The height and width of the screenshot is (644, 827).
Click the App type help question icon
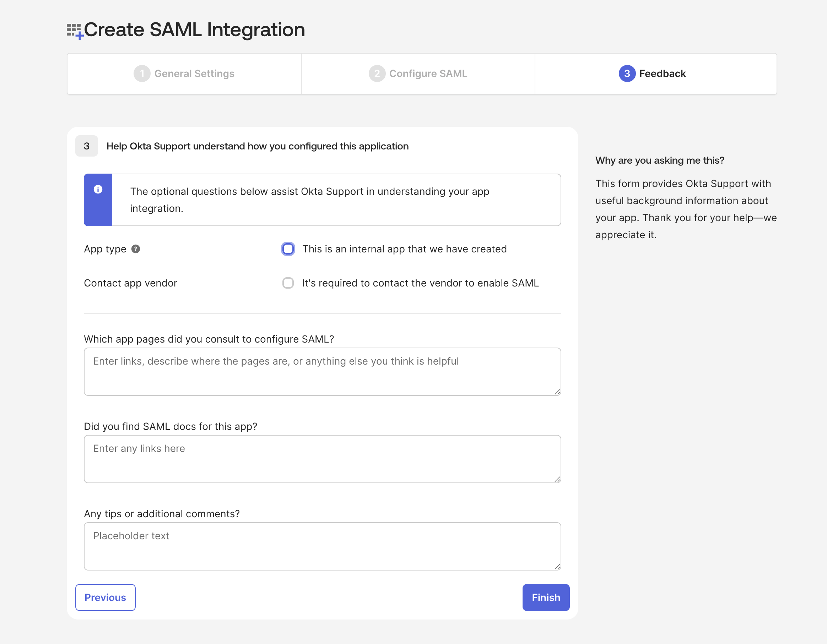136,249
